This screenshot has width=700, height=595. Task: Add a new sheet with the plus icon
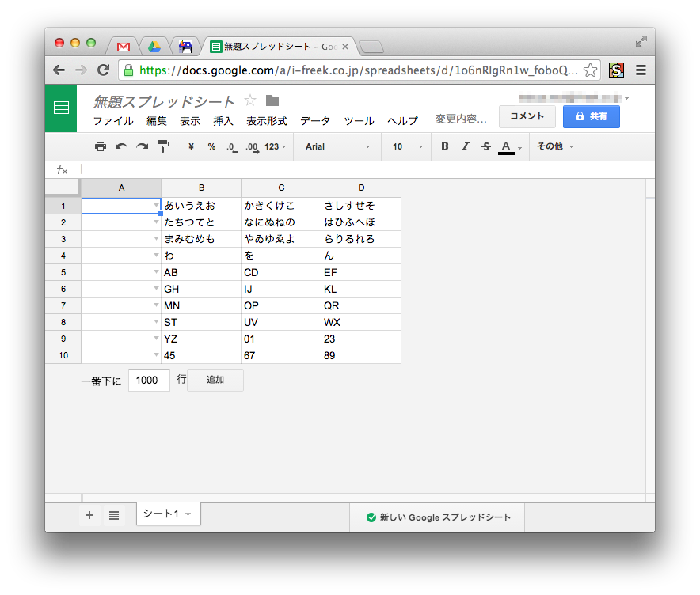coord(89,515)
